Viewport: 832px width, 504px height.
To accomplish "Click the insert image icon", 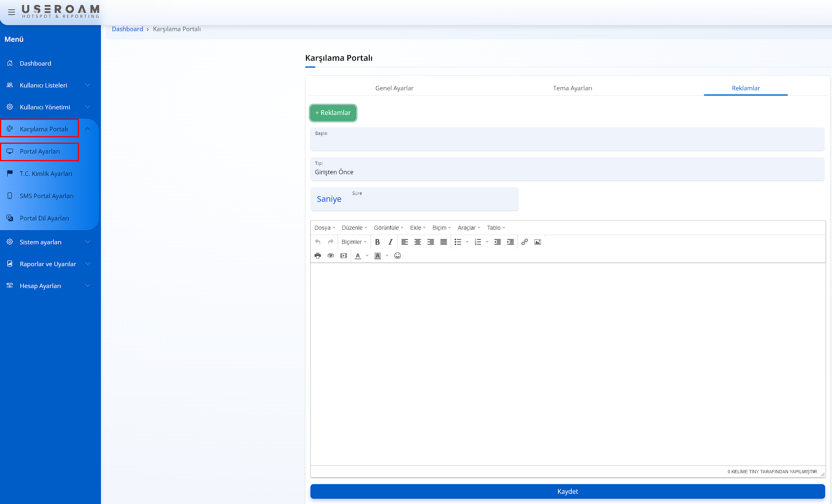I will click(x=537, y=242).
